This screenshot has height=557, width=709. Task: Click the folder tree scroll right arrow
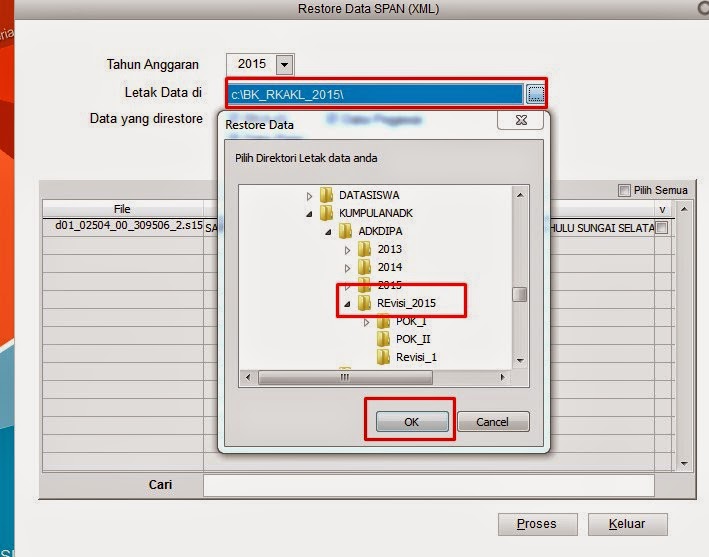click(502, 377)
